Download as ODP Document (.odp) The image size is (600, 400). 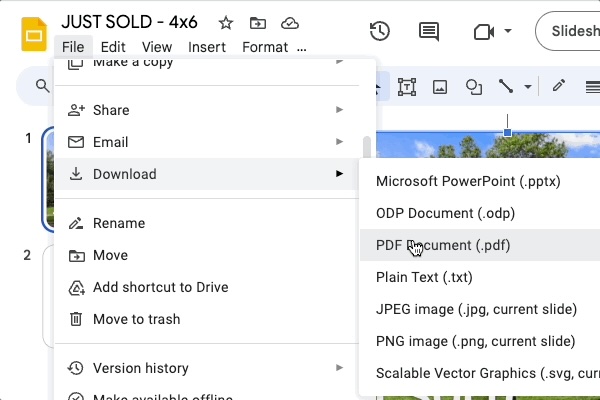[x=480, y=213]
